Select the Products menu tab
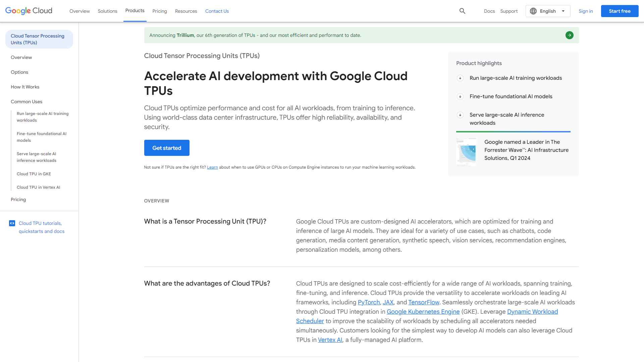 click(134, 11)
